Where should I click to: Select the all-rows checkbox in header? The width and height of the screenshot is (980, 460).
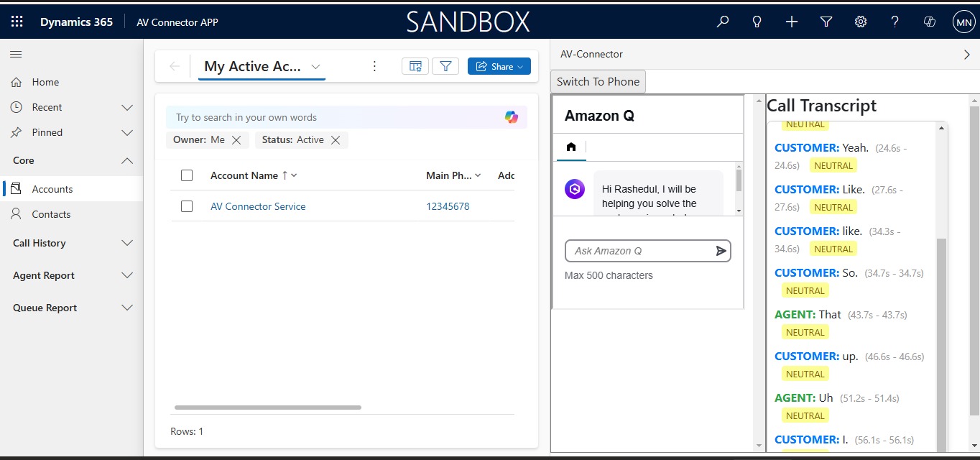click(187, 175)
